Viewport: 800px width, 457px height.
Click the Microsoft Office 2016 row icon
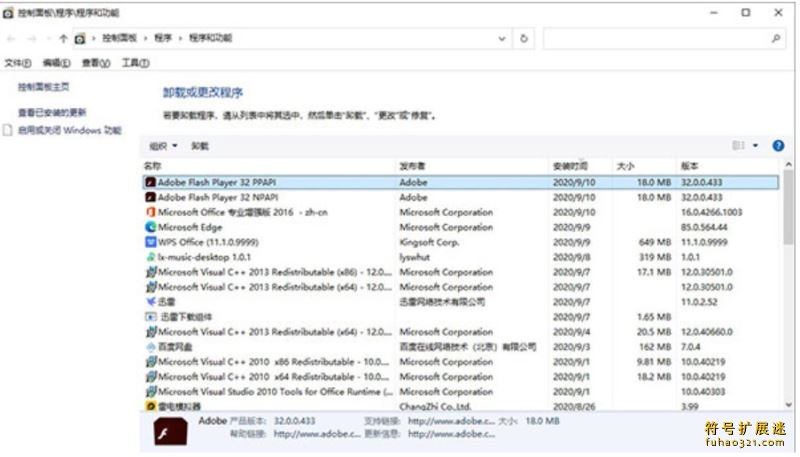pyautogui.click(x=150, y=212)
